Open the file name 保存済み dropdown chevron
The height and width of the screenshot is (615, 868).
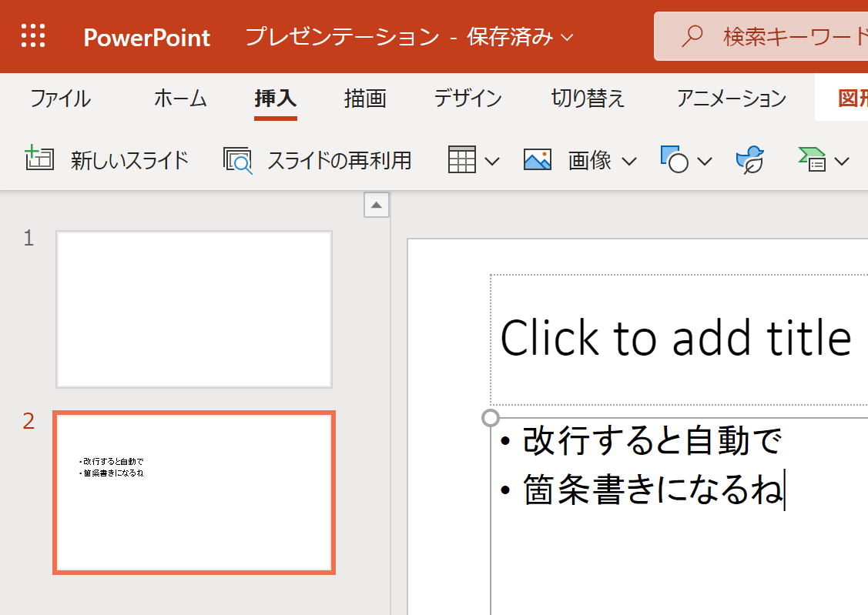point(567,38)
